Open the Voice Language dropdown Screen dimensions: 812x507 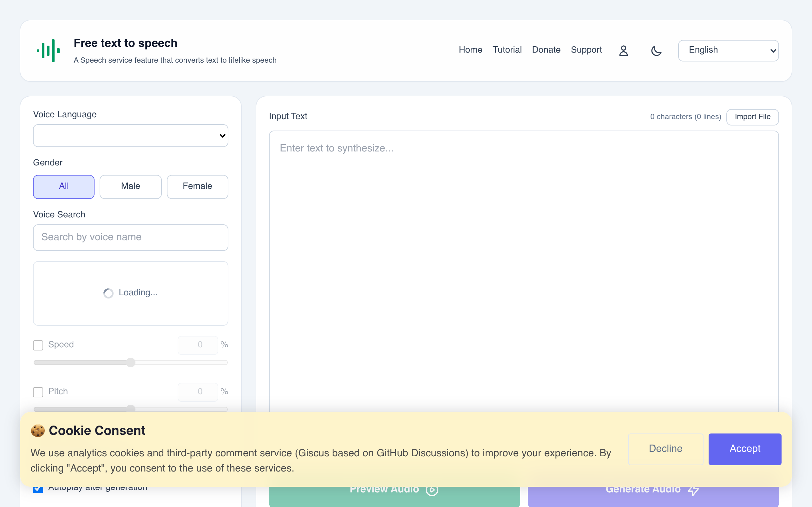coord(131,136)
